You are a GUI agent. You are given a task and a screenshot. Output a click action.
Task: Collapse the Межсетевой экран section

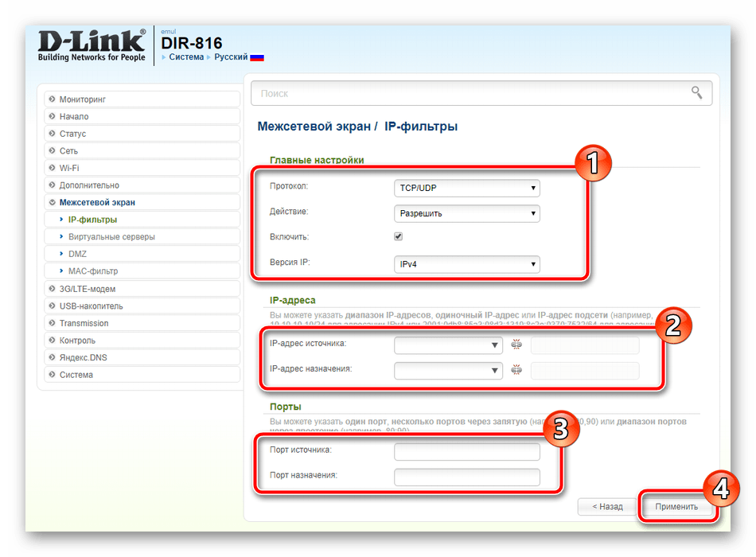coord(142,203)
